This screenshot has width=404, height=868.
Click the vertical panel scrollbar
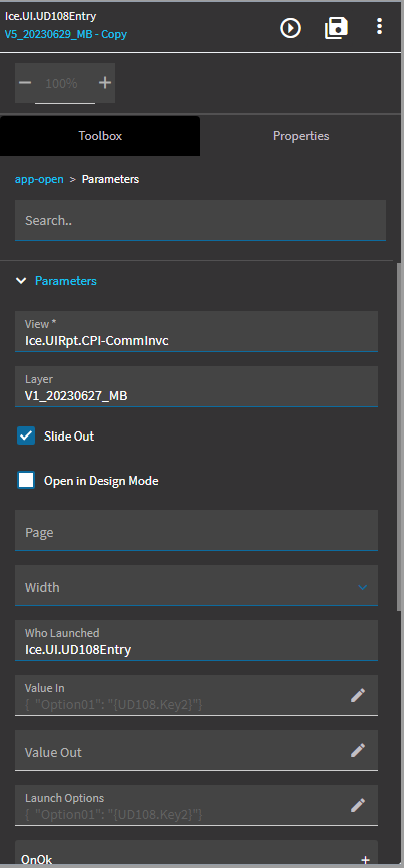click(399, 437)
